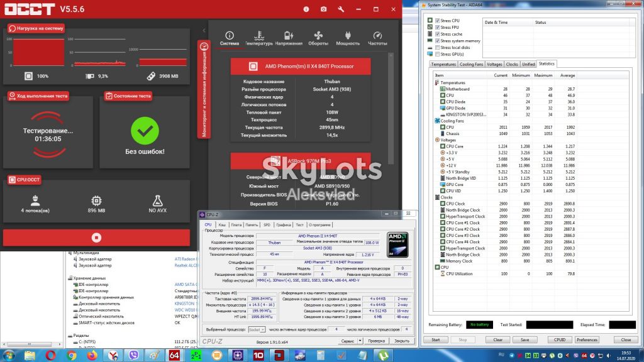The image size is (644, 362).
Task: Open the Обороты fan tab in OCCT
Action: click(318, 38)
